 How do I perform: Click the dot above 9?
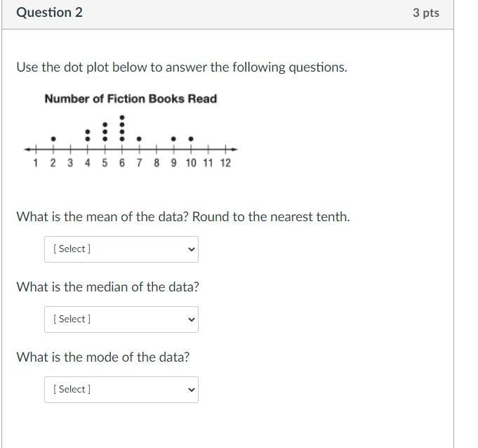[173, 139]
